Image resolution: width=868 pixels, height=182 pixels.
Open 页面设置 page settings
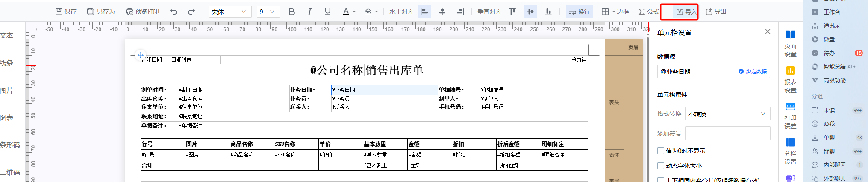click(790, 44)
